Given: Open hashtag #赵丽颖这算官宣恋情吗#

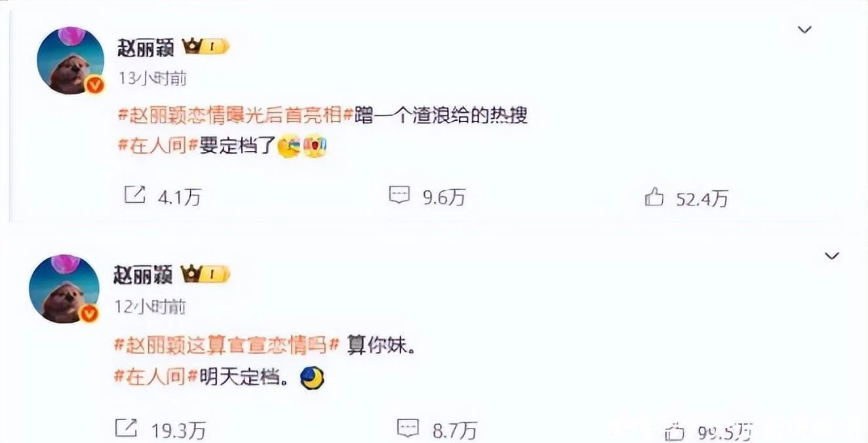Looking at the screenshot, I should [x=227, y=345].
